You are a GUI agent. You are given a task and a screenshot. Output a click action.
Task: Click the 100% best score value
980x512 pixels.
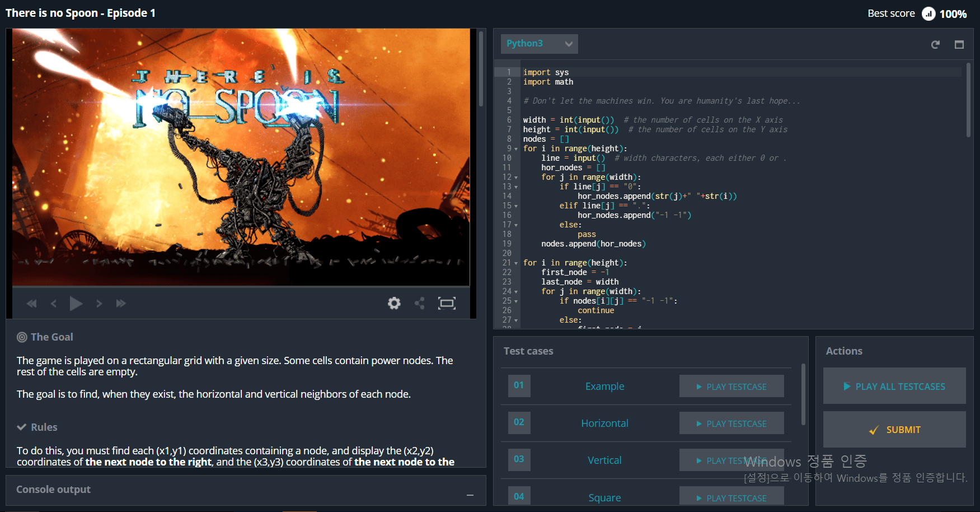953,14
